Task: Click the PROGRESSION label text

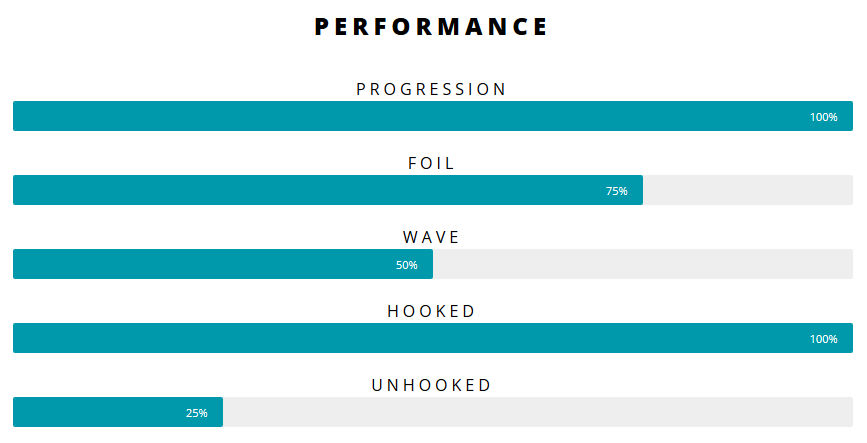Action: tap(432, 89)
